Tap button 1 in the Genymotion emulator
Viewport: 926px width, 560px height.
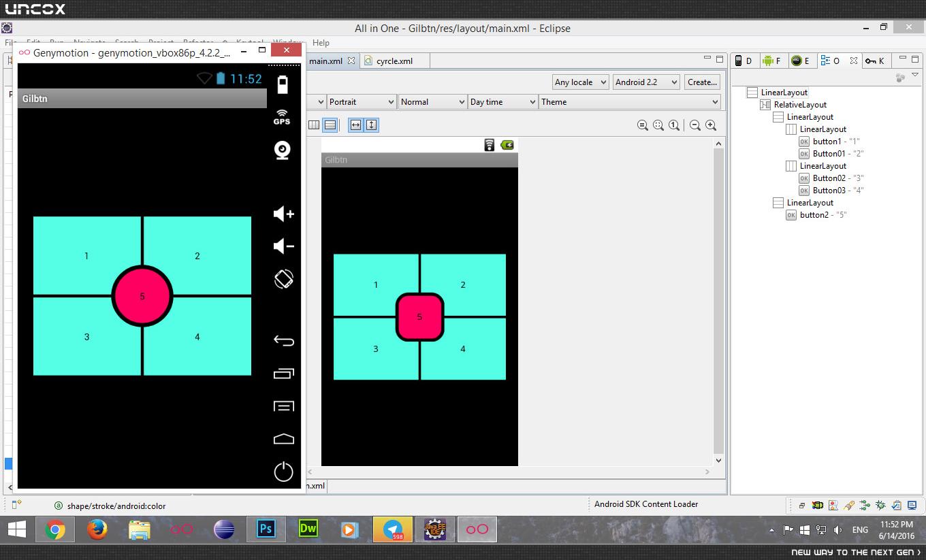tap(86, 256)
